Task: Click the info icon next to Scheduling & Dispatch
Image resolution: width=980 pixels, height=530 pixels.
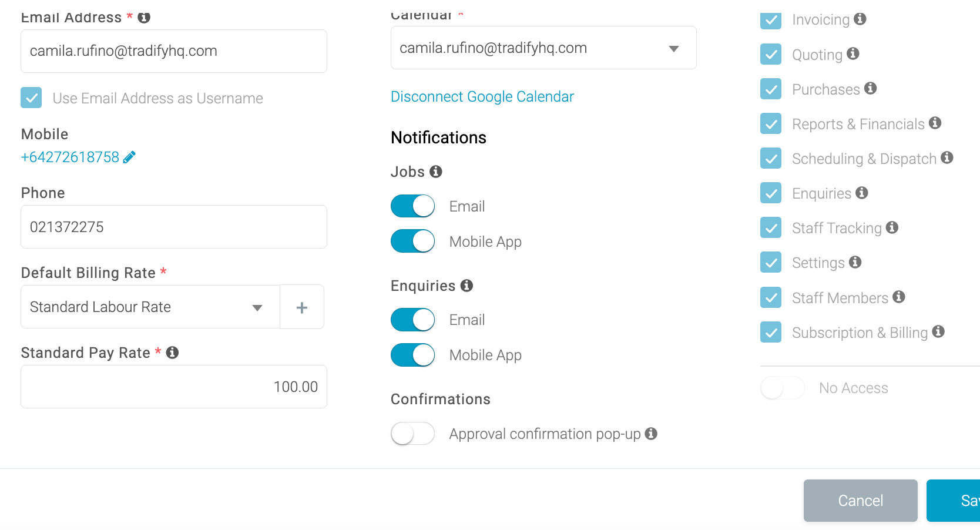Action: 947,157
